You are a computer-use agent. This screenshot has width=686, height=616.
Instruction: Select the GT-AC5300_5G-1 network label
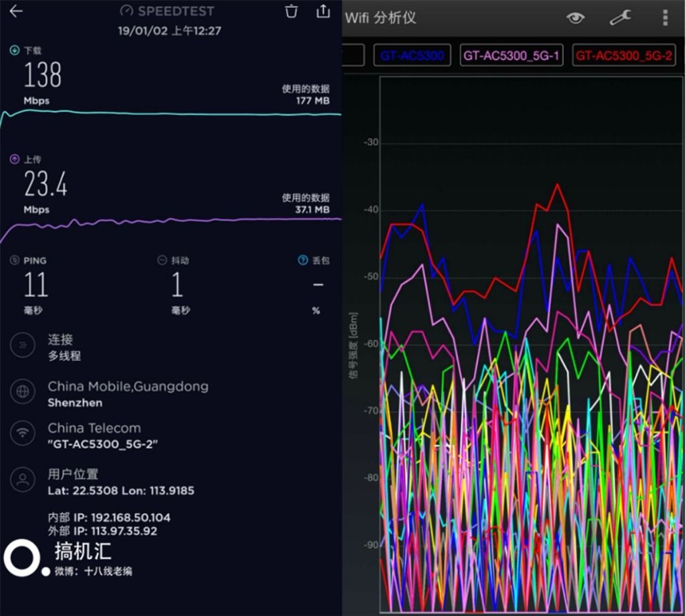[x=511, y=56]
